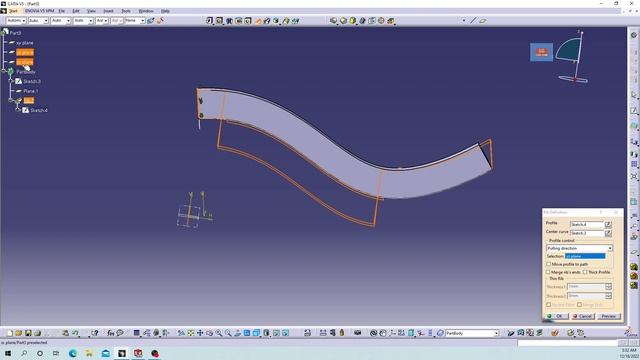Select xy plane in the specification tree
This screenshot has height=360, width=640.
pyautogui.click(x=25, y=43)
